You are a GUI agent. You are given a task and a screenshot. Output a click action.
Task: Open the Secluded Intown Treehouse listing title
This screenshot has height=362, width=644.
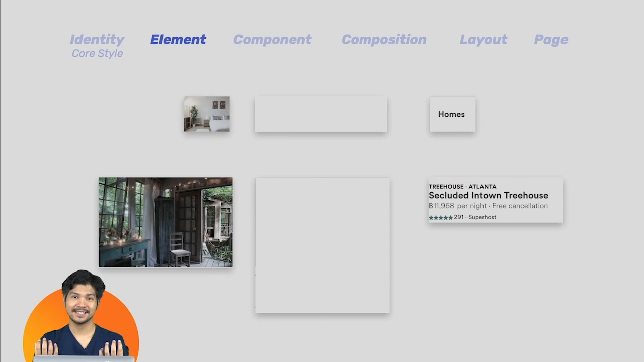point(488,195)
